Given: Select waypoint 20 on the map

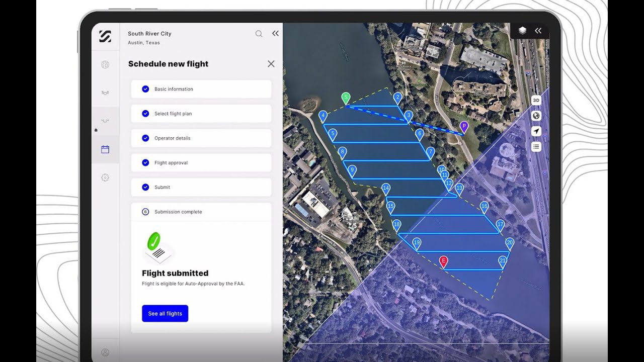Looking at the screenshot, I should pos(510,243).
